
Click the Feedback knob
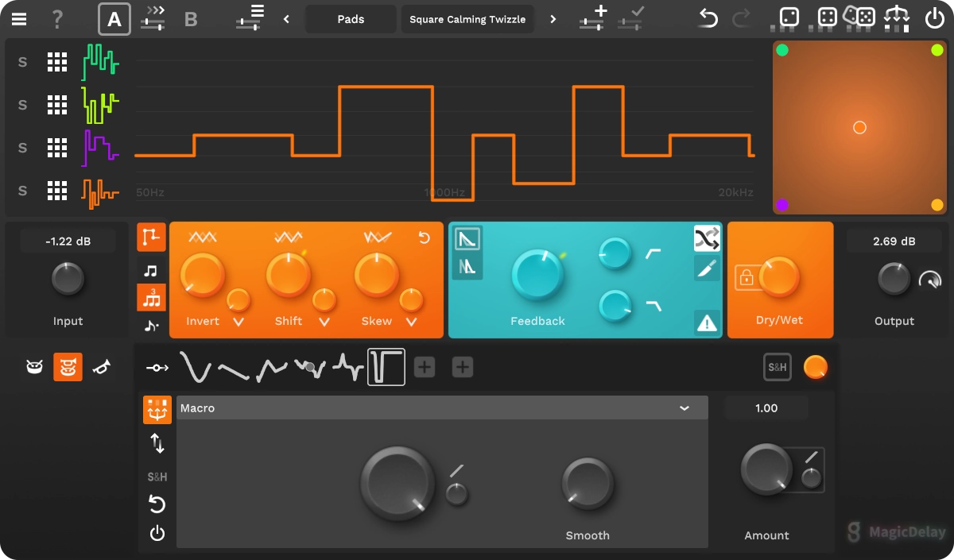tap(537, 275)
